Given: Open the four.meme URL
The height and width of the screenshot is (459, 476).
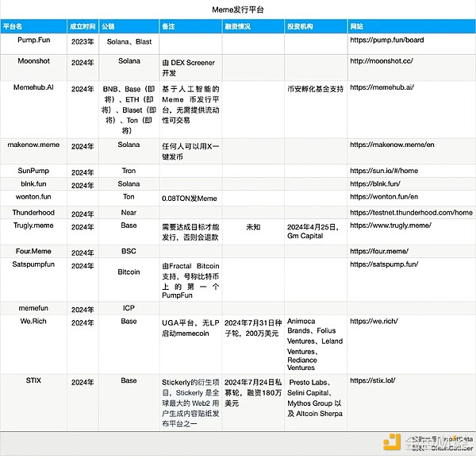Looking at the screenshot, I should click(x=379, y=251).
